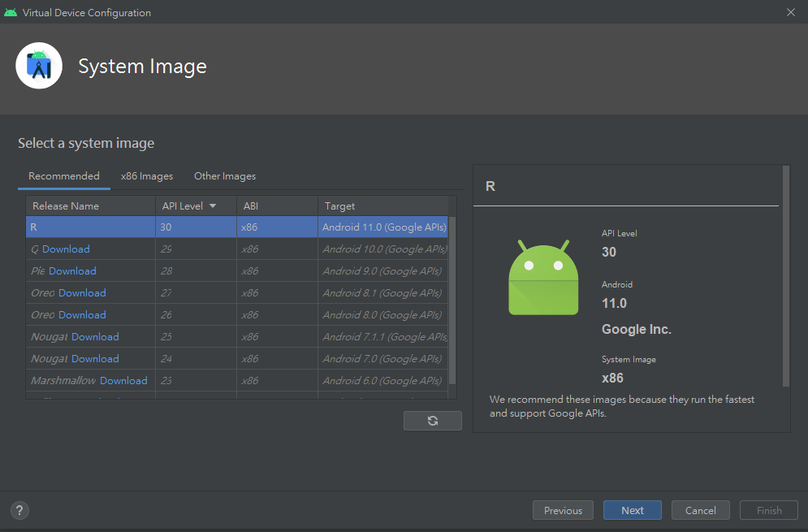This screenshot has height=532, width=808.
Task: Click API level 29 cell
Action: point(196,249)
